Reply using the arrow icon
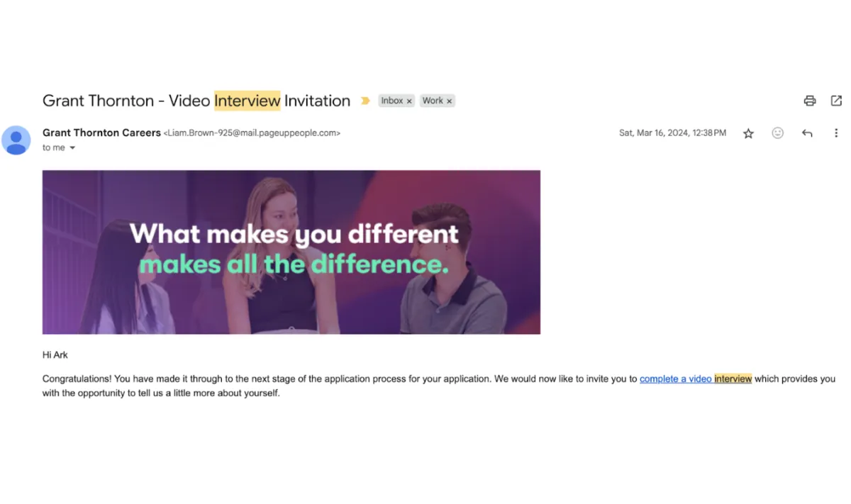 807,133
